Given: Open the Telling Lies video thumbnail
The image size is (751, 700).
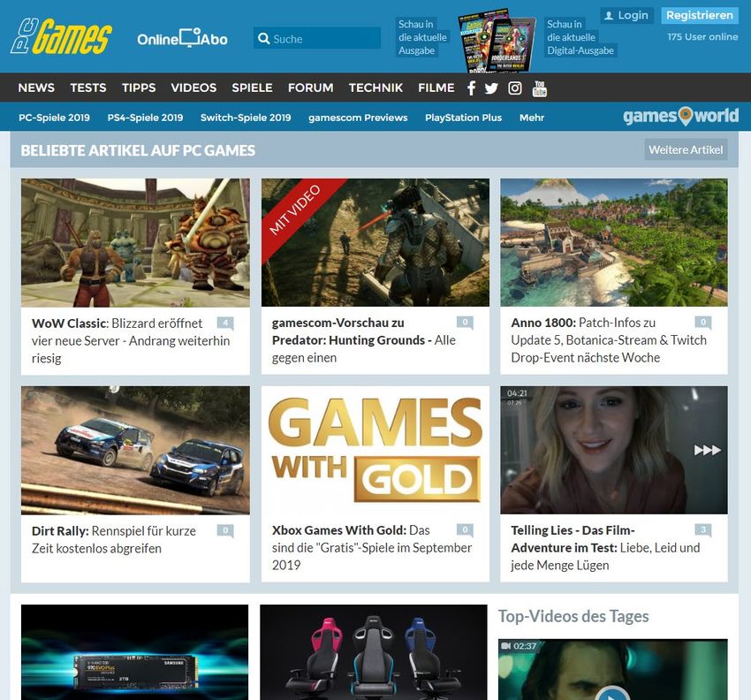Looking at the screenshot, I should point(614,451).
